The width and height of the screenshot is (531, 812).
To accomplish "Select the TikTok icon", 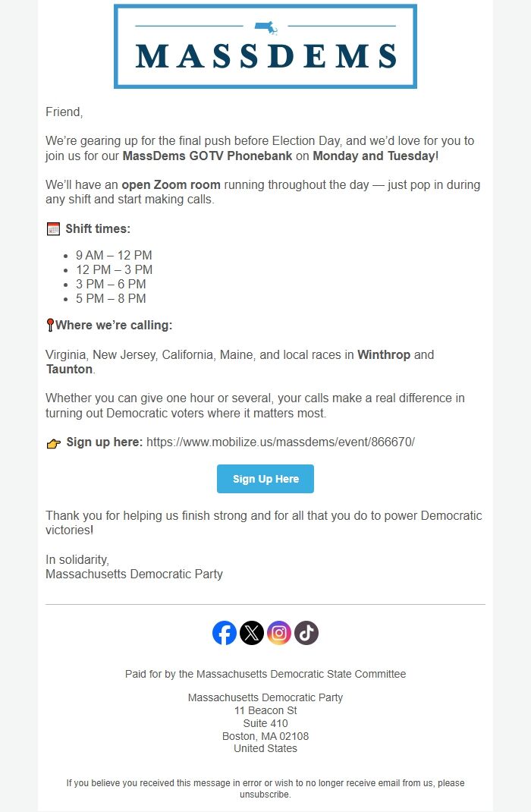I will 305,632.
